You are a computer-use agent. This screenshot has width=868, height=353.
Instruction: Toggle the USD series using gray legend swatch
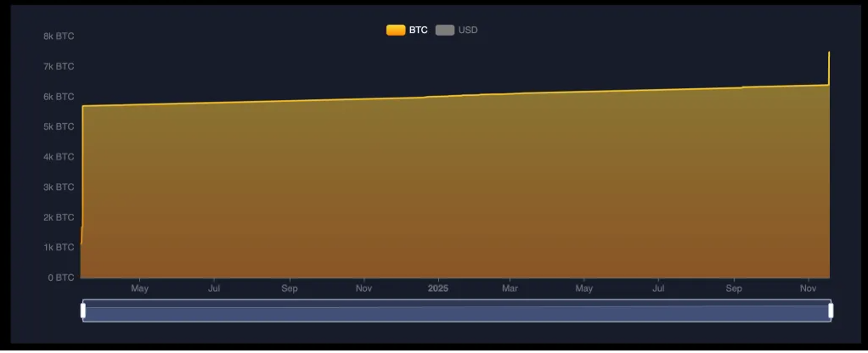coord(445,31)
